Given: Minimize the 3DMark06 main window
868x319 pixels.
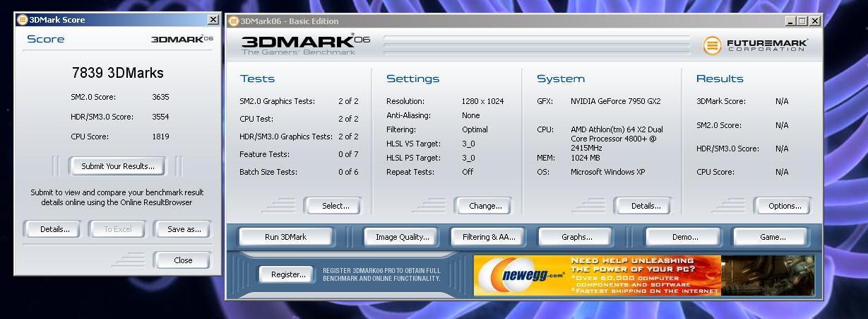Looking at the screenshot, I should pos(790,21).
